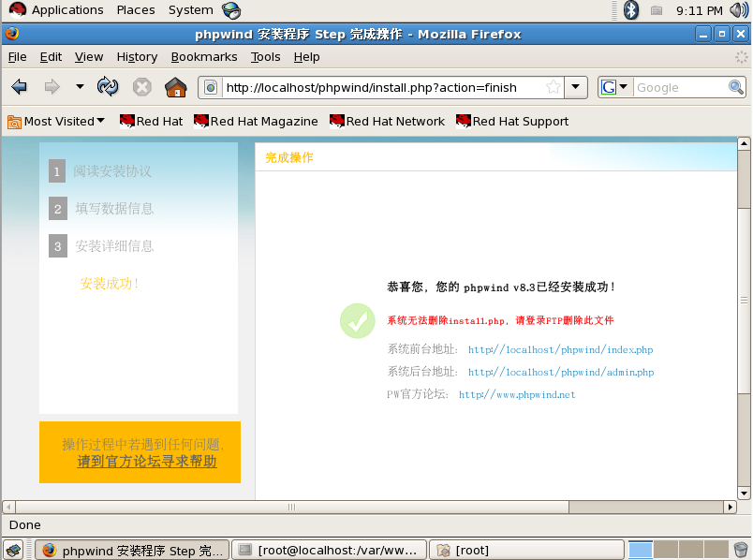Viewport: 753px width, 560px height.
Task: Click the vertical scrollbar down arrow
Action: click(x=744, y=494)
